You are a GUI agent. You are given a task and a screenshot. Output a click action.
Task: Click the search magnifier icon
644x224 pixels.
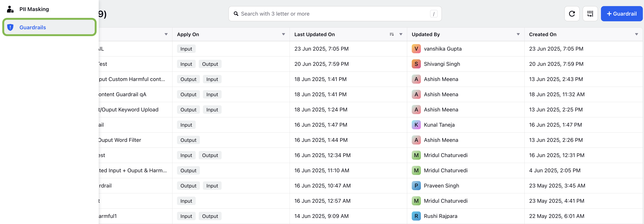click(x=236, y=14)
